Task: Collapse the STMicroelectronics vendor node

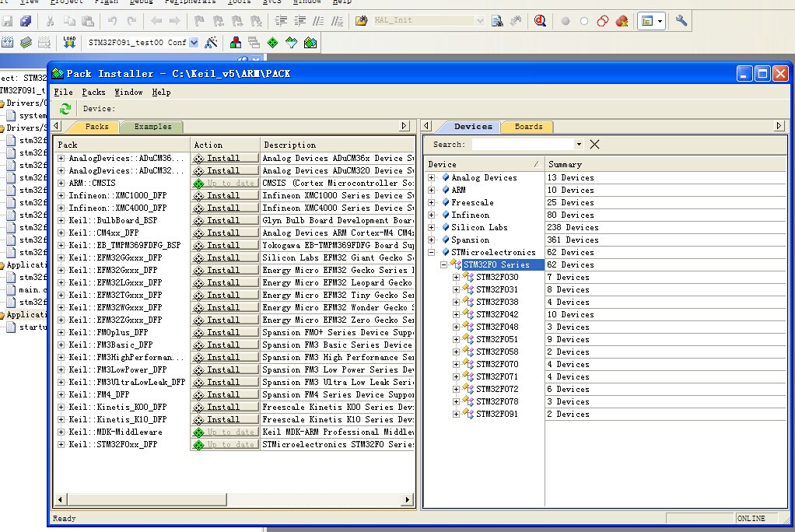Action: point(432,252)
